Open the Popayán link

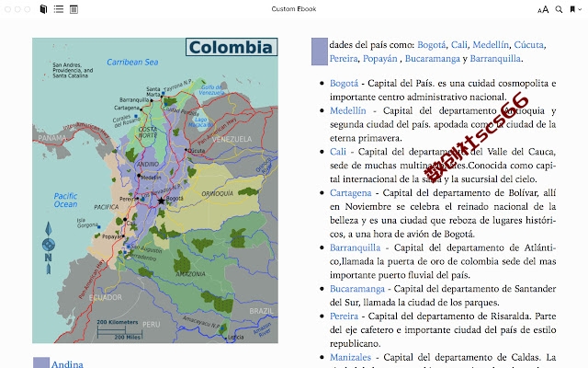379,59
